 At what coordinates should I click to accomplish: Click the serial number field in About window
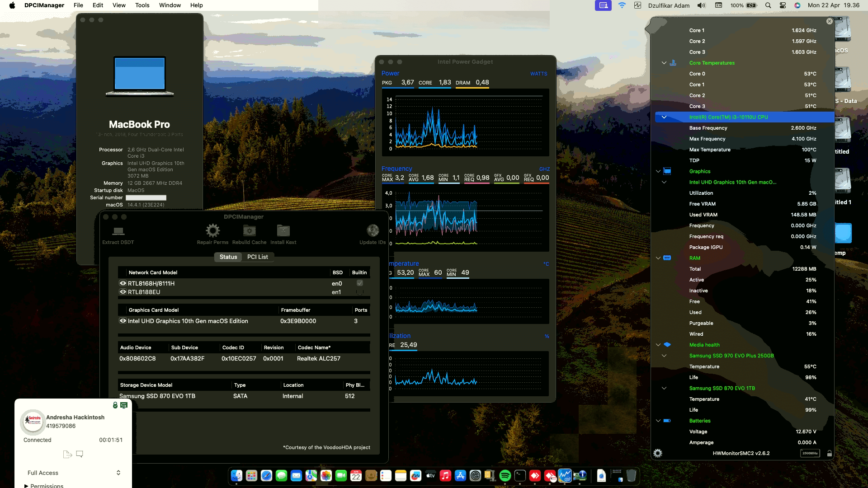coord(146,197)
